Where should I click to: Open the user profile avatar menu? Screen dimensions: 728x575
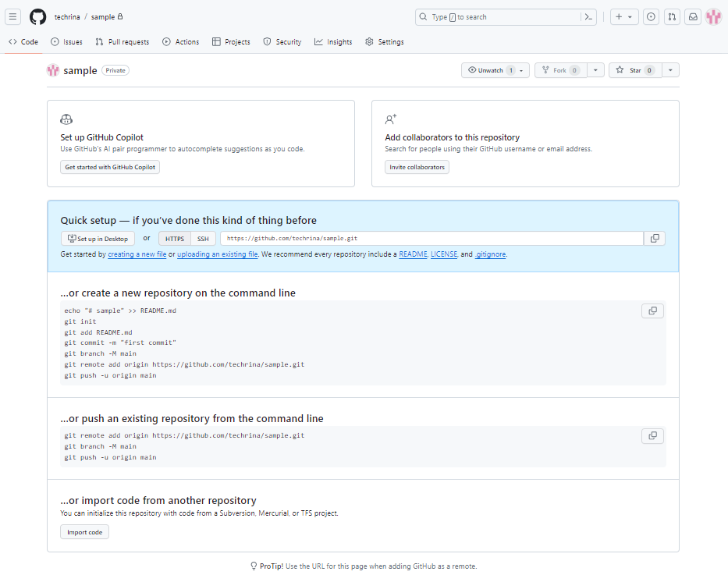tap(714, 16)
